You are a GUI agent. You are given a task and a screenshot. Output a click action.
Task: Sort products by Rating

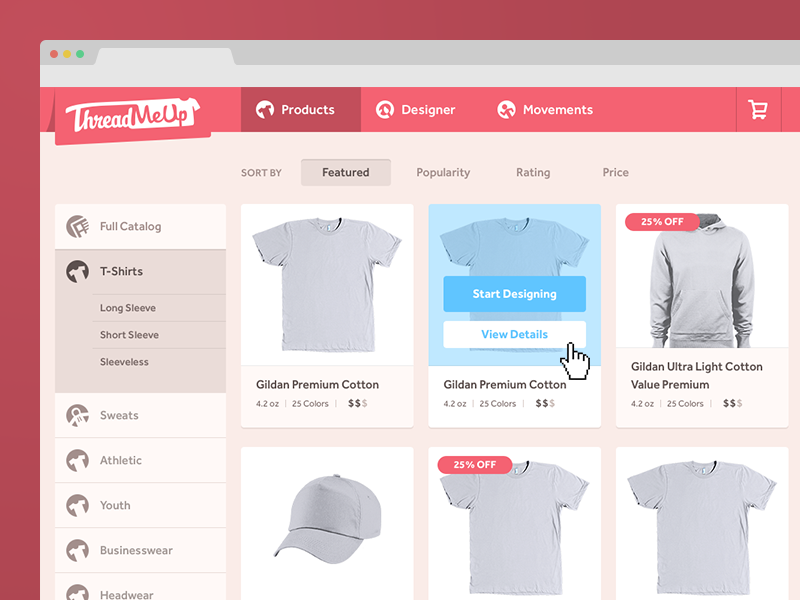533,172
